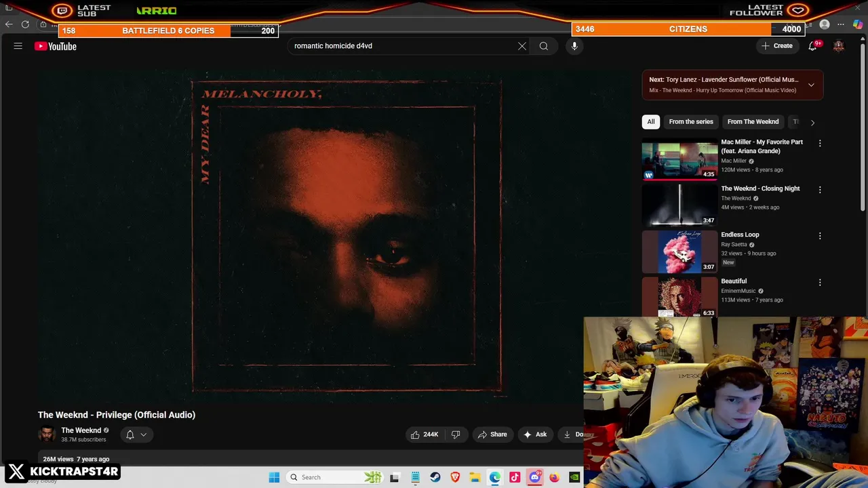The image size is (868, 488).
Task: Open the Copilot sidebar icon
Action: (x=858, y=24)
